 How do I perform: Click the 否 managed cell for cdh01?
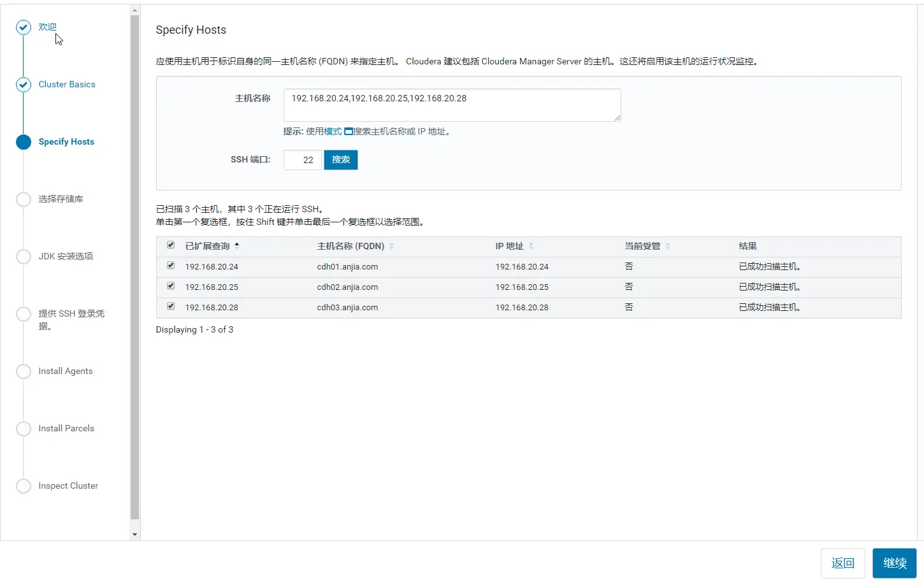pos(629,266)
